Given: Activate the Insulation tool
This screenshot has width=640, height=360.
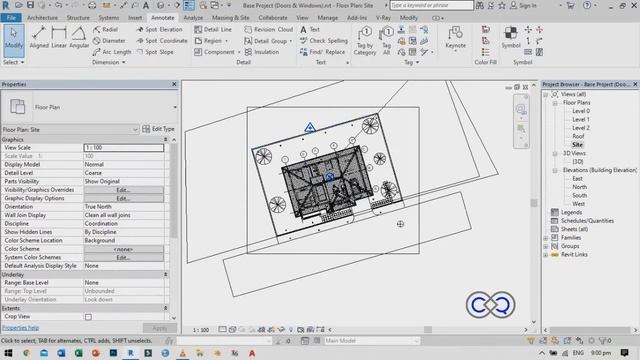Looking at the screenshot, I should point(262,52).
